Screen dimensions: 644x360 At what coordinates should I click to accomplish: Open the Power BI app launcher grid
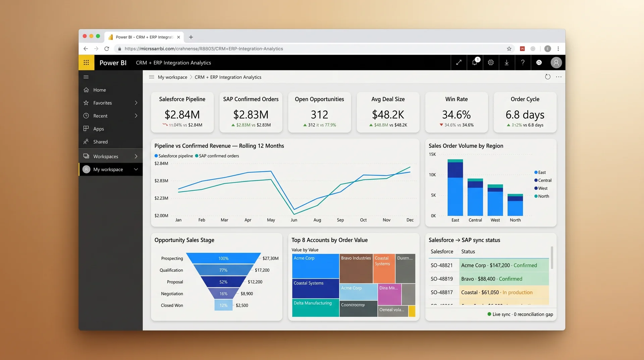(86, 62)
